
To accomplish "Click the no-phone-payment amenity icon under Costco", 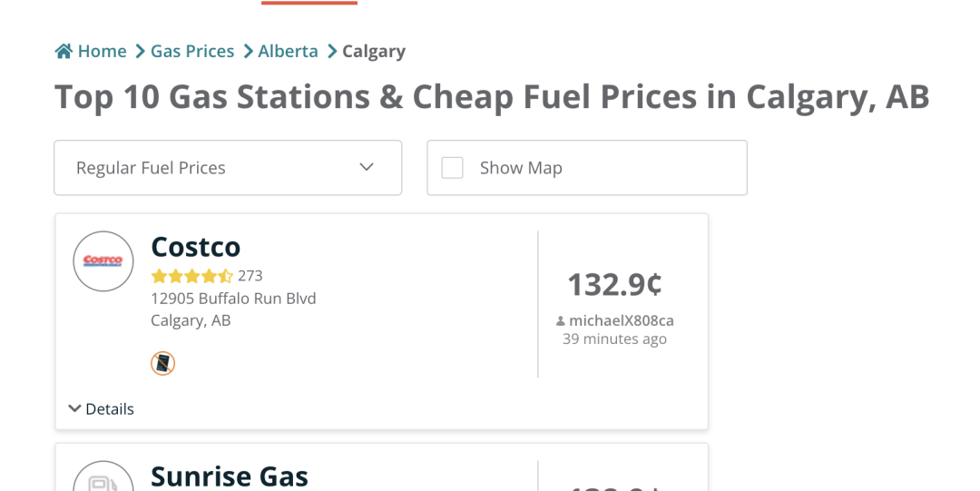I will pos(163,363).
